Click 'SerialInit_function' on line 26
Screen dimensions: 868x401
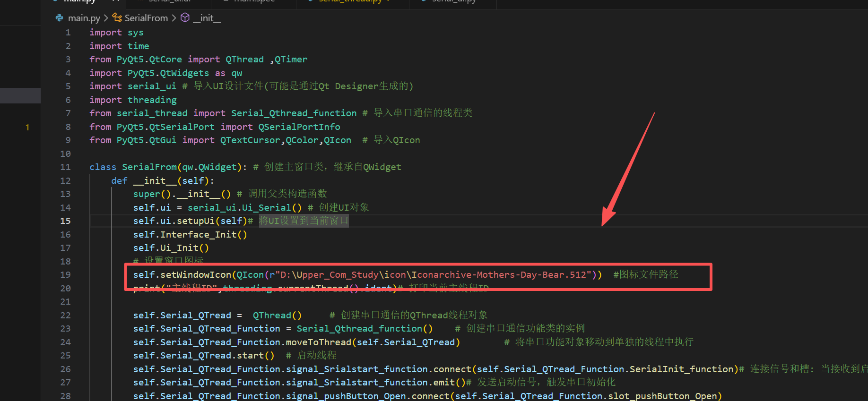tap(681, 369)
